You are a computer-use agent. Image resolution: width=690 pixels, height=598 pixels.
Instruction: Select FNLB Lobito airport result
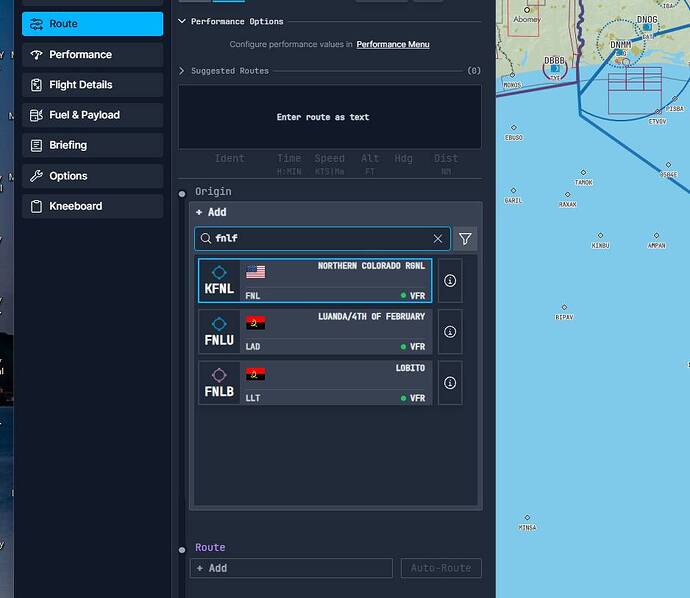click(315, 383)
